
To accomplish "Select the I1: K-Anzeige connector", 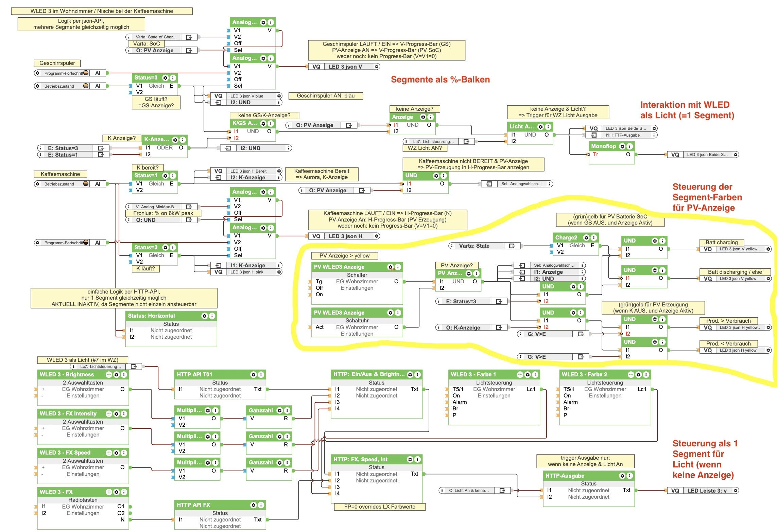I will pos(246,266).
